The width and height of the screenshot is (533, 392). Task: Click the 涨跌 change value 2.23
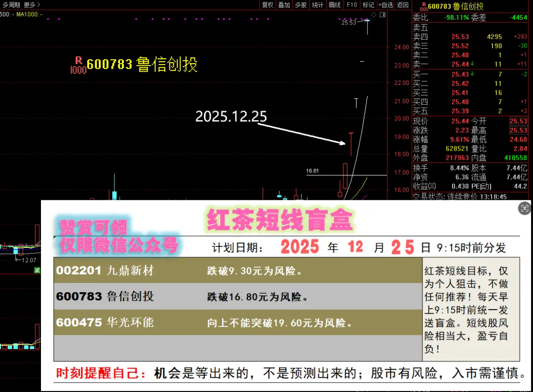click(462, 130)
